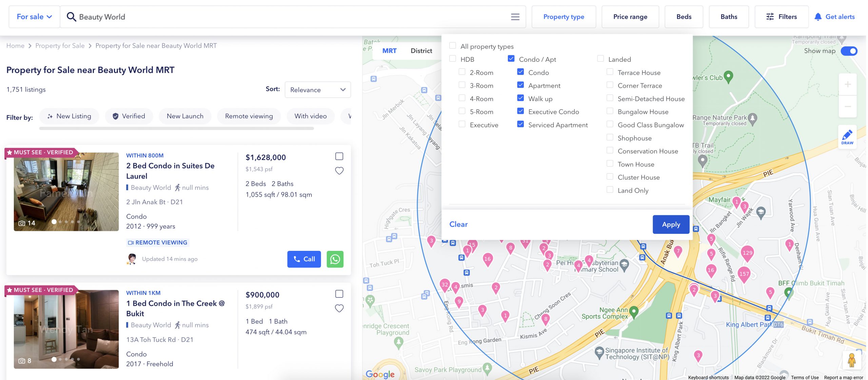
Task: Open the Sort Relevance dropdown
Action: pos(318,89)
